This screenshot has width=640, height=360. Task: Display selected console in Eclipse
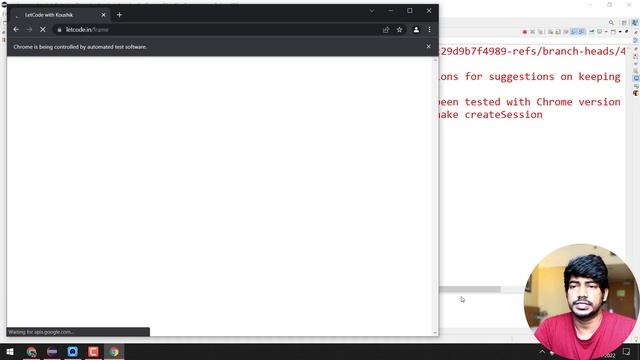[x=599, y=31]
